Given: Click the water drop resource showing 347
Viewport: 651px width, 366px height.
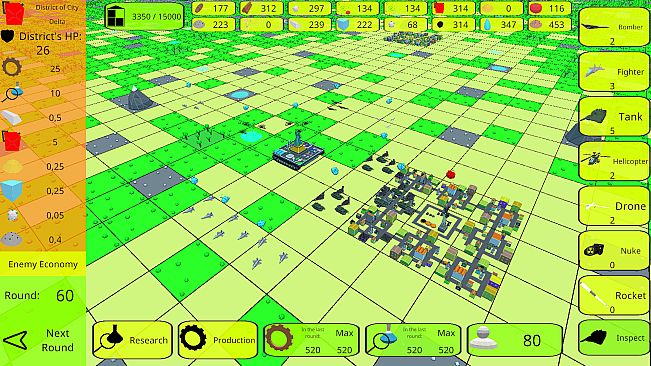Looking at the screenshot, I should (502, 25).
